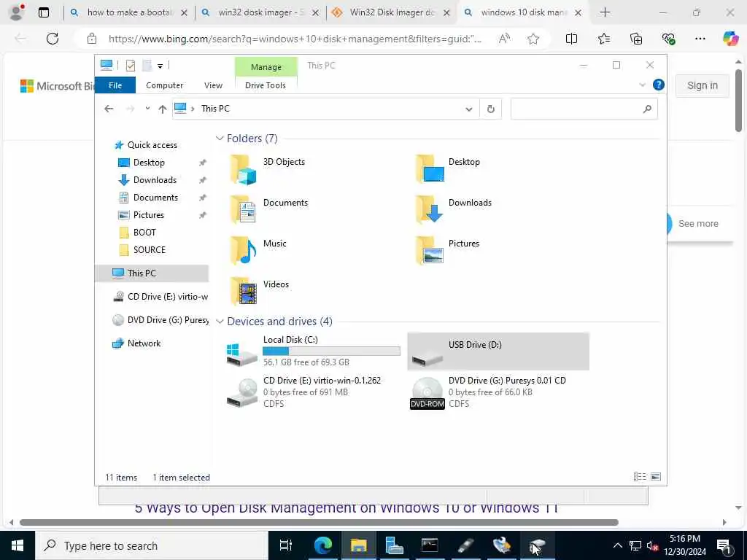This screenshot has height=560, width=747.
Task: Switch to the View ribbon tab
Action: (214, 85)
